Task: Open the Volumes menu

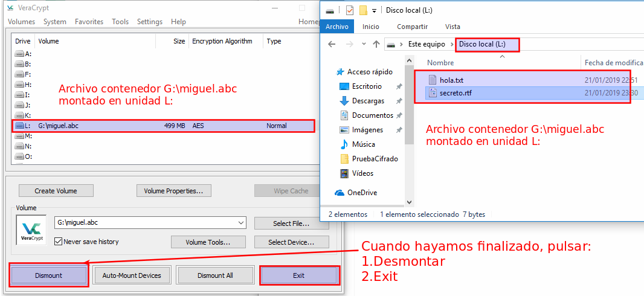Action: (21, 22)
